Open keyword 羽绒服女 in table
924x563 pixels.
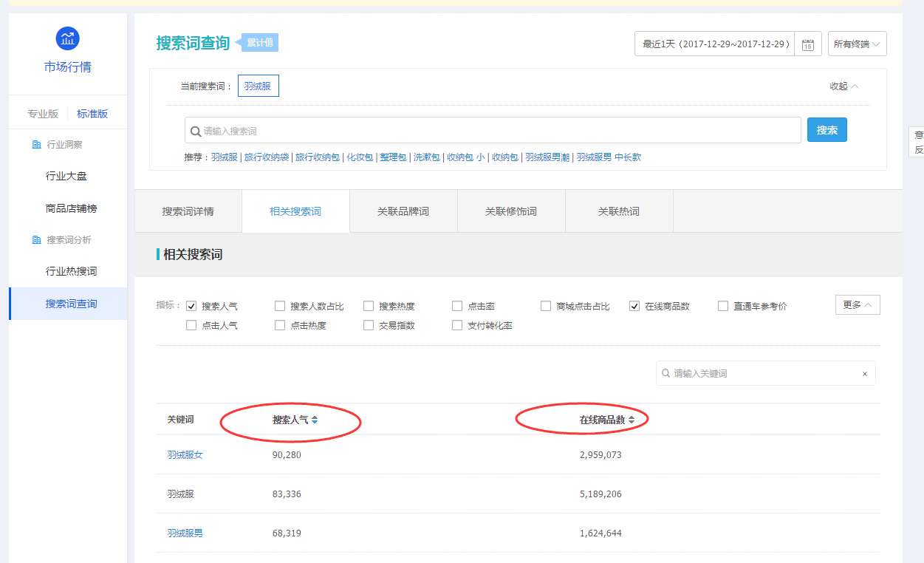tap(185, 454)
